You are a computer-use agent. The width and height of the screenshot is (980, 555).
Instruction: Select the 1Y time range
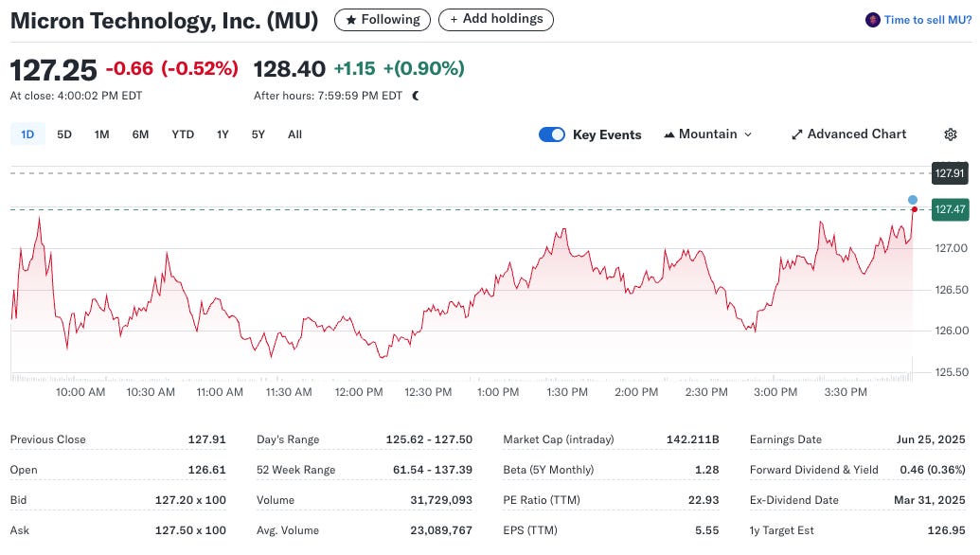223,134
